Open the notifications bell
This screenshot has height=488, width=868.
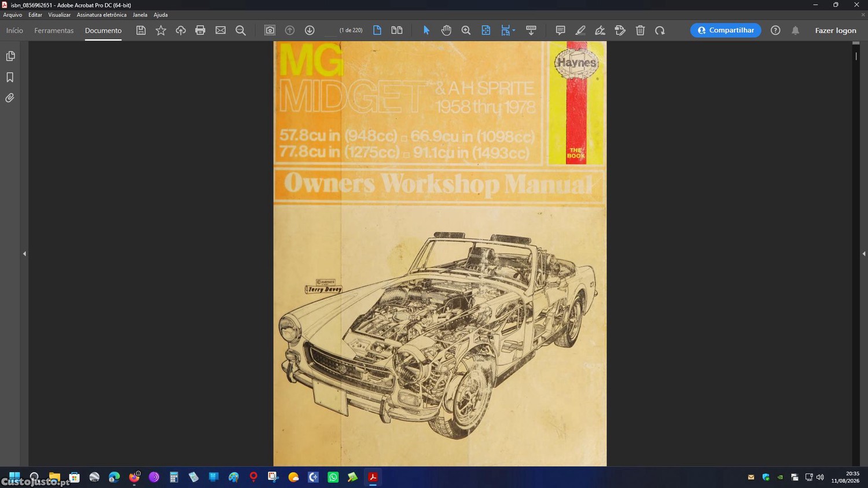[x=796, y=30]
